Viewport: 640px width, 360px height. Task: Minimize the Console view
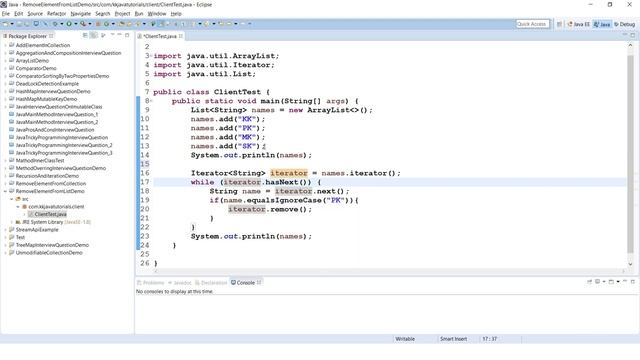625,281
